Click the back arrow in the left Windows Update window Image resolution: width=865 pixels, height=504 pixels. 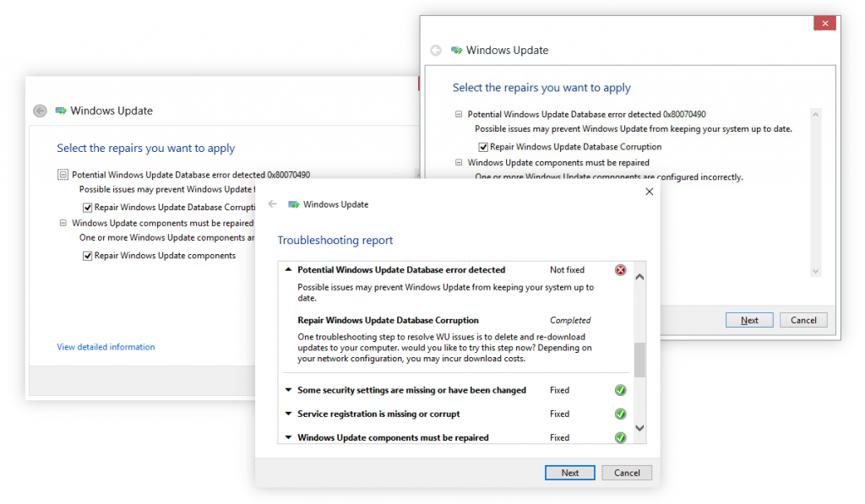click(x=39, y=111)
